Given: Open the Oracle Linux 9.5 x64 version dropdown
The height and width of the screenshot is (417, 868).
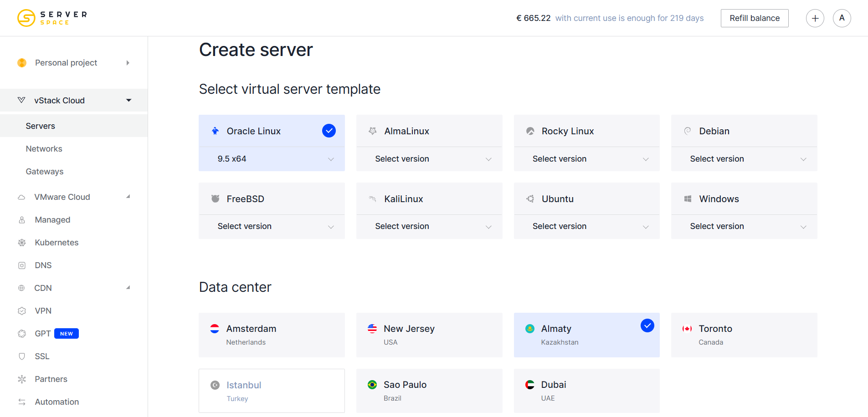Looking at the screenshot, I should pos(272,159).
